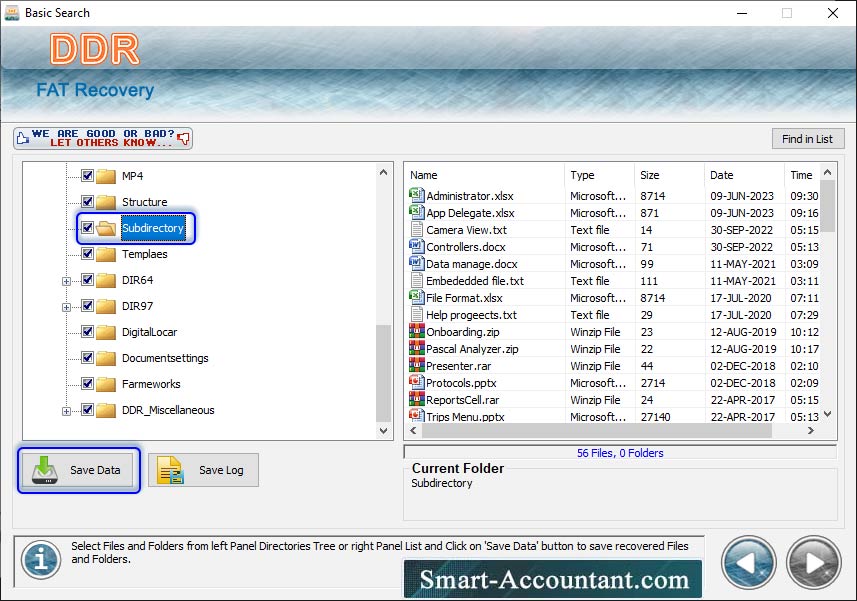Click the text file icon beside Camera View.txt
The image size is (857, 601).
point(416,229)
